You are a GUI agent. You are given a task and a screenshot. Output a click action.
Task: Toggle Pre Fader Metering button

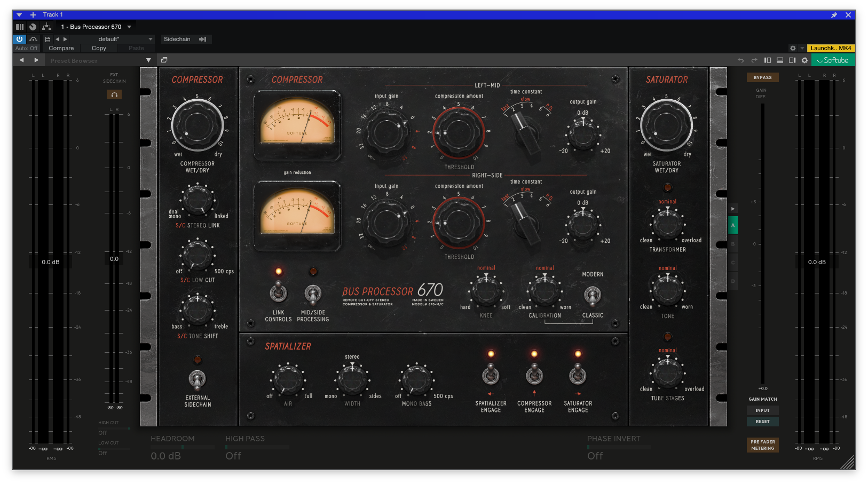[762, 445]
